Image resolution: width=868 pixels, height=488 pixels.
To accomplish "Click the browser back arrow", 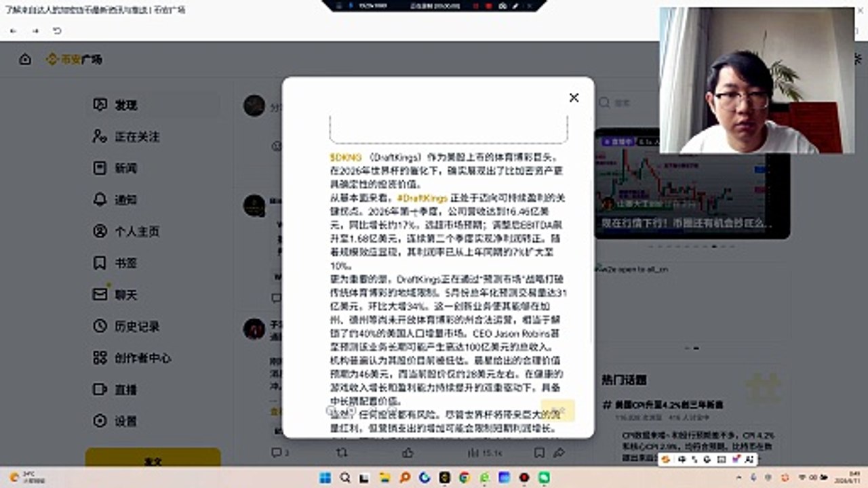I will click(x=13, y=31).
